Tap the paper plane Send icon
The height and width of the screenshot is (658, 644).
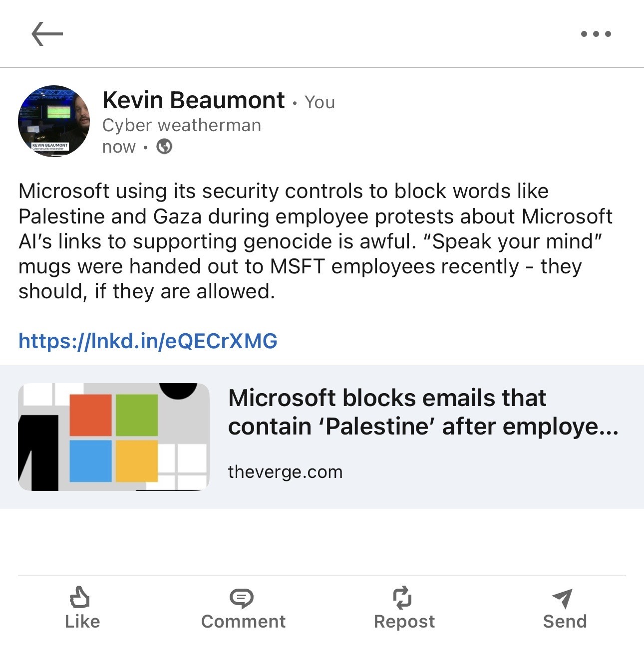coord(563,598)
